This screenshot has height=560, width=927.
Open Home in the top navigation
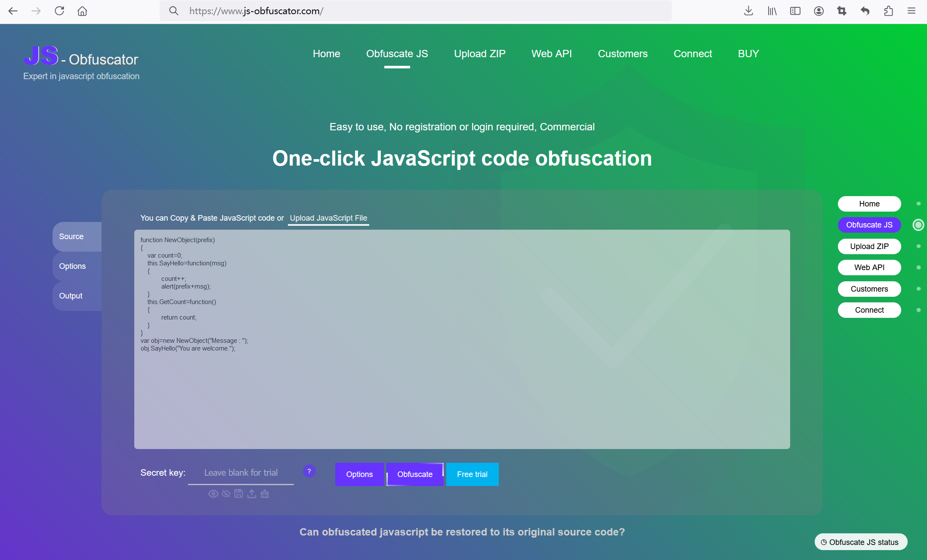327,54
